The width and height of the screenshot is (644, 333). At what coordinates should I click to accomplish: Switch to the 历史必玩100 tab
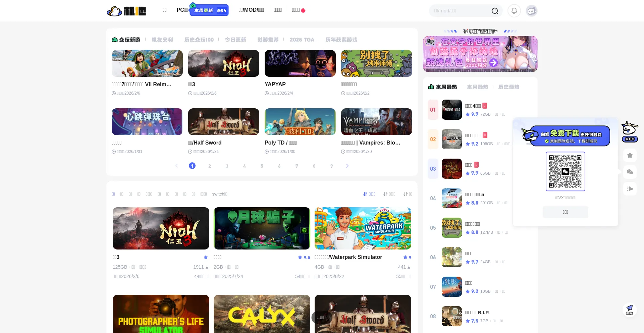point(199,40)
